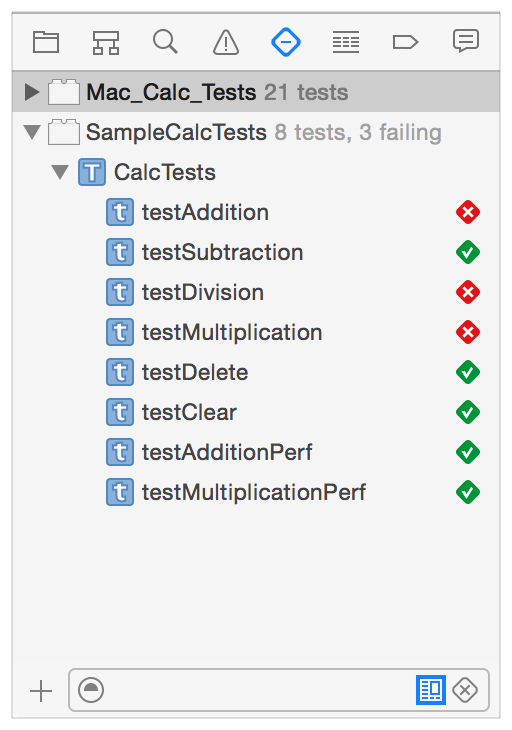Toggle the show only failing tests filter
The width and height of the screenshot is (512, 730).
[465, 690]
